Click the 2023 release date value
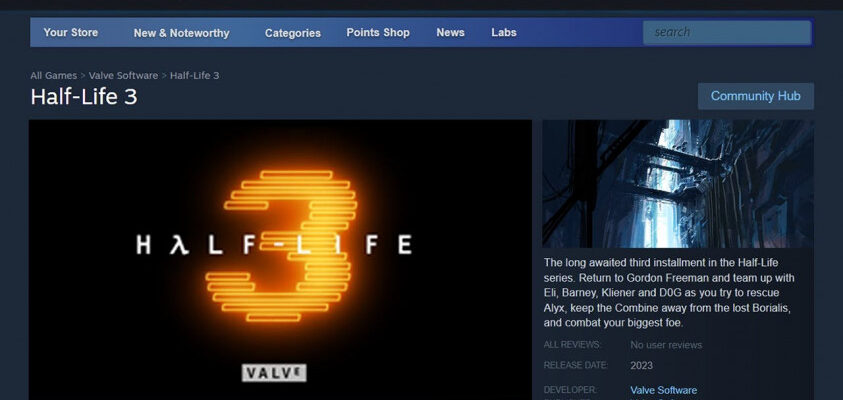Viewport: 843px width, 400px height. tap(641, 366)
